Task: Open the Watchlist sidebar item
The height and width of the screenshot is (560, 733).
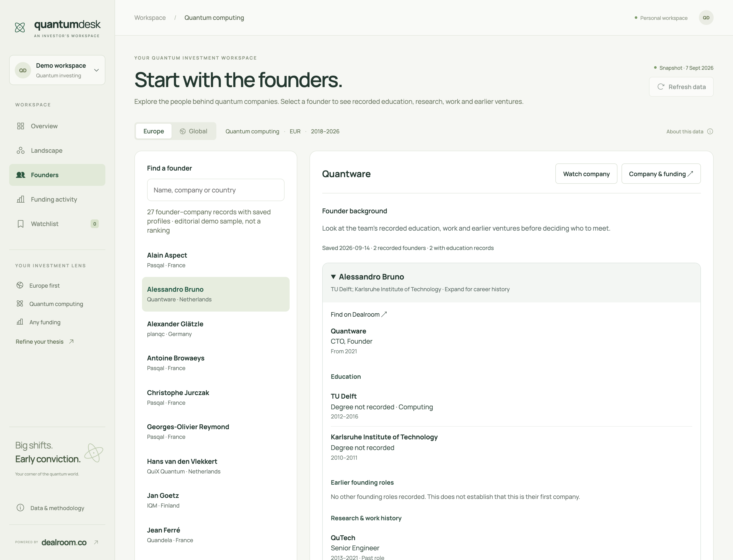Action: 57,224
